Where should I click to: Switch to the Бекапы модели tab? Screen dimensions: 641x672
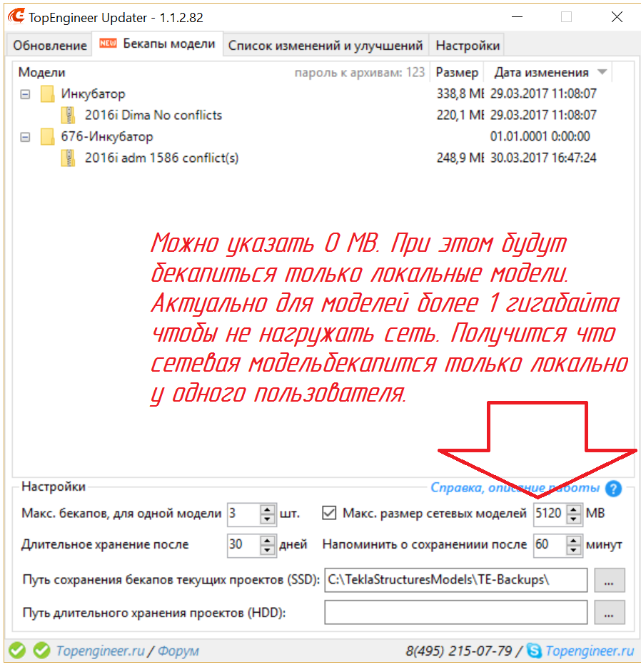pos(158,44)
